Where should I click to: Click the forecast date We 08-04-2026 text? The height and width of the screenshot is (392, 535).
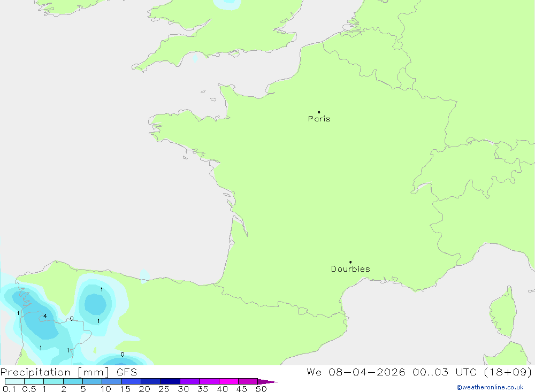[356, 372]
